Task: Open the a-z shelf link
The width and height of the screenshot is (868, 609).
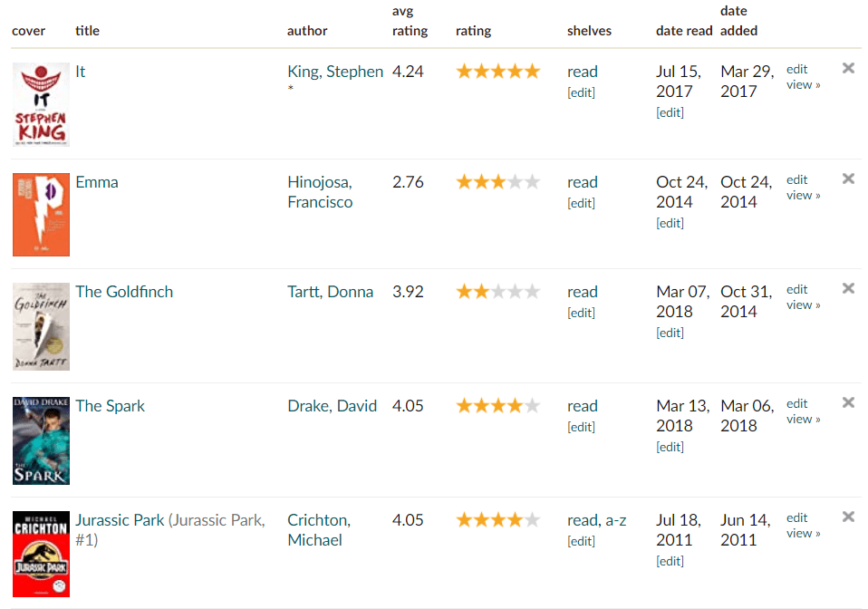Action: point(616,520)
